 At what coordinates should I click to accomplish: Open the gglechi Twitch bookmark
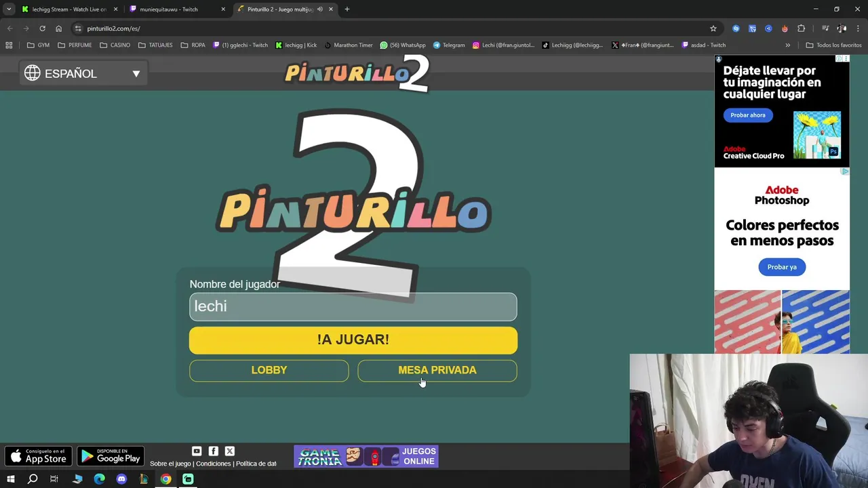pos(240,45)
